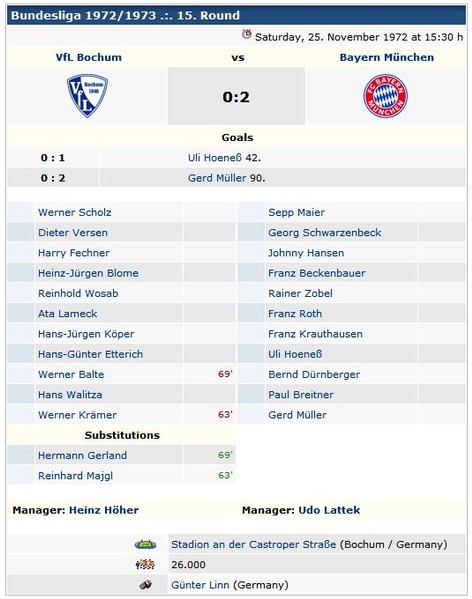Open the Bayern München team link
The height and width of the screenshot is (599, 472).
coord(387,57)
